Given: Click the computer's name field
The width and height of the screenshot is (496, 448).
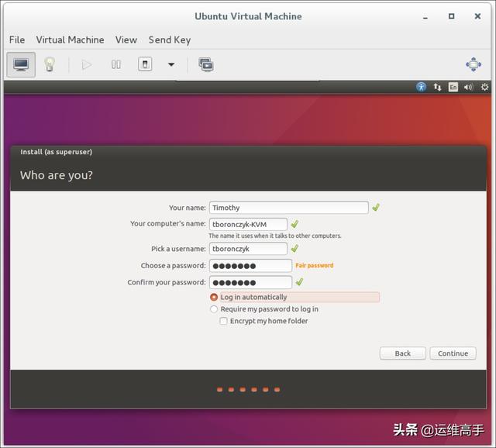Looking at the screenshot, I should 248,224.
